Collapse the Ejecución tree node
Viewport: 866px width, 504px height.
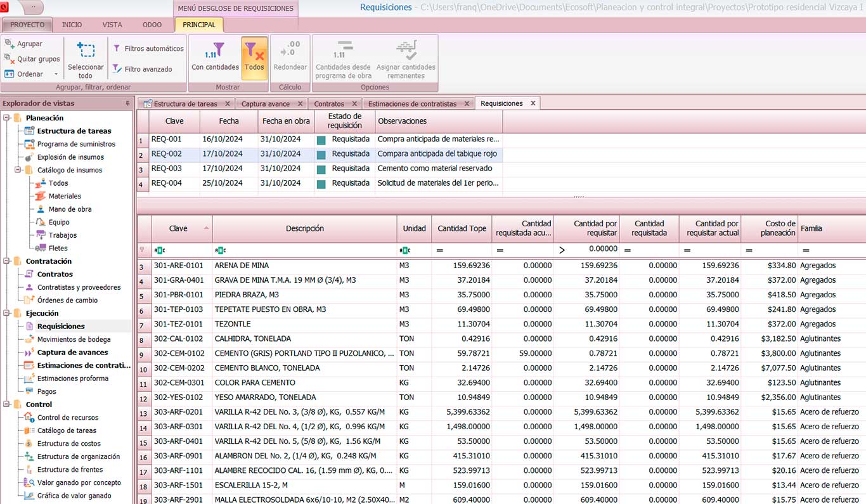pos(6,313)
